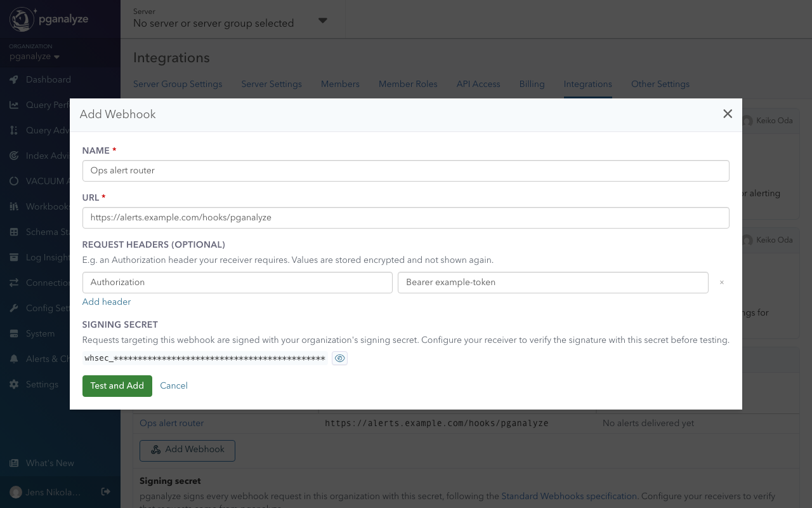Click the What's New newspaper icon
Screen dimensions: 812x508
click(x=14, y=463)
